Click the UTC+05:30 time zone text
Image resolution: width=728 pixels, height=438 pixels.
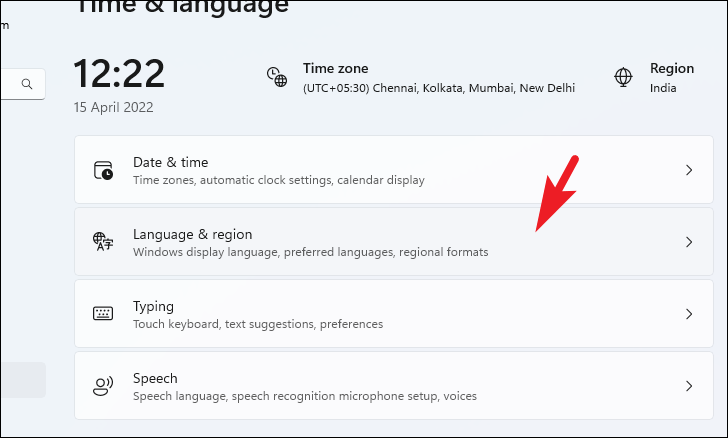coord(439,88)
